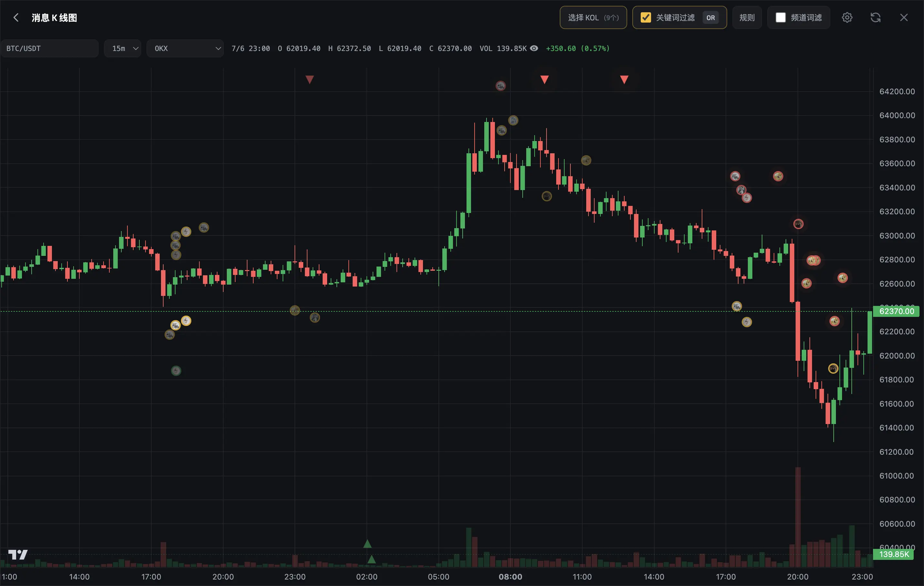Image resolution: width=924 pixels, height=586 pixels.
Task: Switch the OR keyword logic badge
Action: [x=711, y=17]
